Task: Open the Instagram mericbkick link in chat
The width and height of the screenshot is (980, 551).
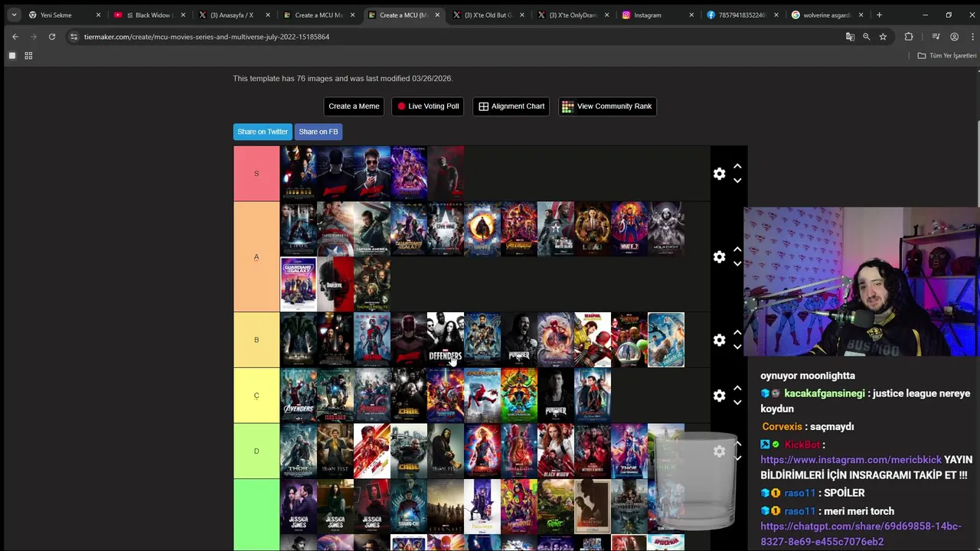Action: coord(851,460)
